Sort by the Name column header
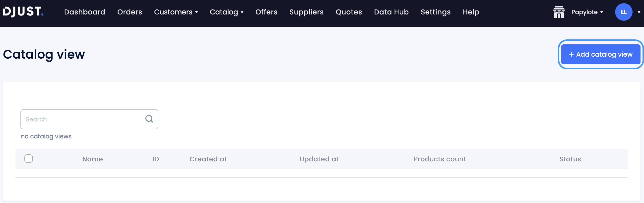The image size is (644, 203). coord(93,159)
